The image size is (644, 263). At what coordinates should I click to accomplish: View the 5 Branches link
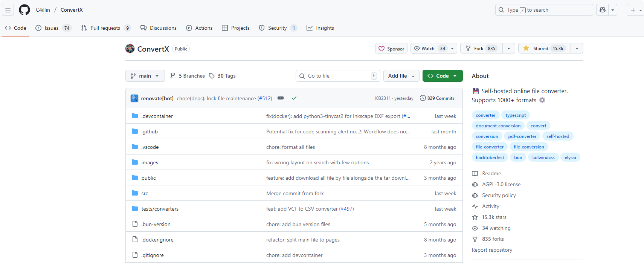pos(188,76)
